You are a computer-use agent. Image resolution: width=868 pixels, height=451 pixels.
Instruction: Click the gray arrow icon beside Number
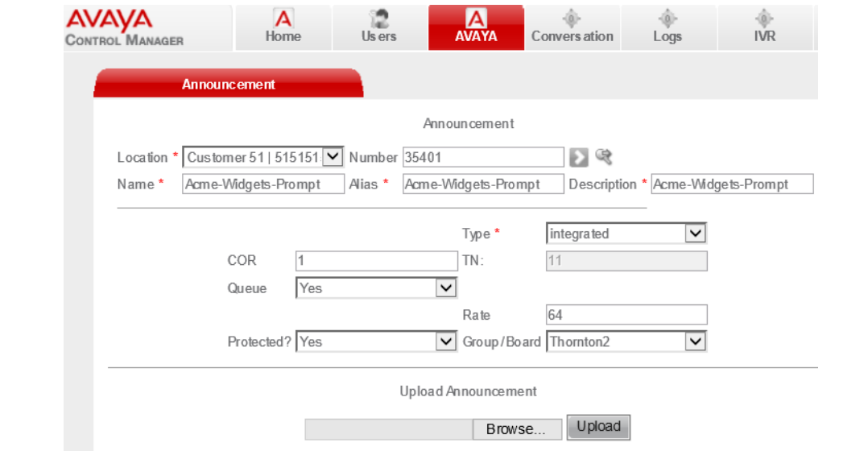tap(579, 157)
